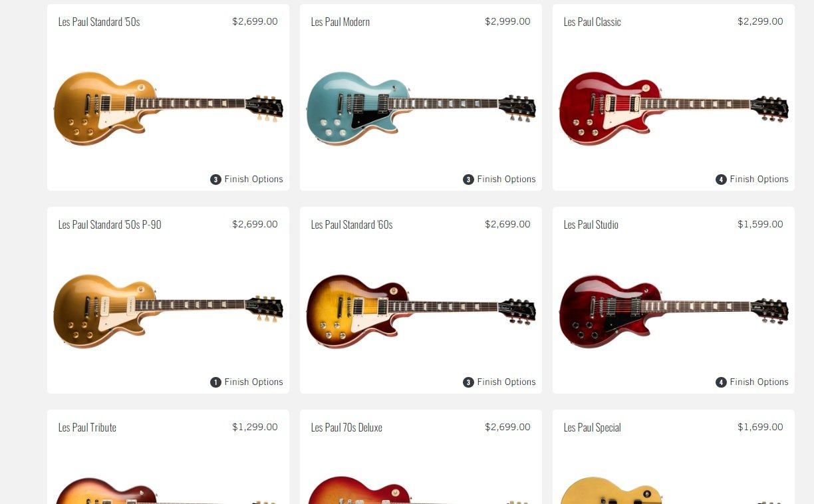Click the Les Paul Studio finish count badge
The height and width of the screenshot is (504, 814).
[721, 382]
